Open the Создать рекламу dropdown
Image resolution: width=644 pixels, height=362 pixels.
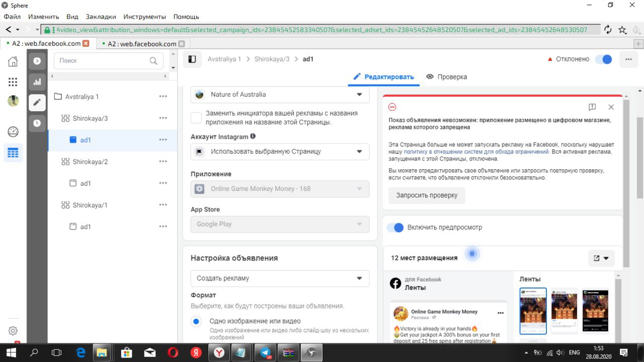coord(280,278)
